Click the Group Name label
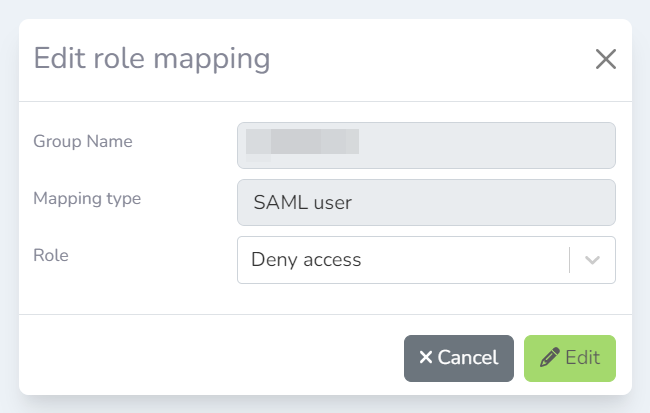This screenshot has width=650, height=413. [x=83, y=141]
